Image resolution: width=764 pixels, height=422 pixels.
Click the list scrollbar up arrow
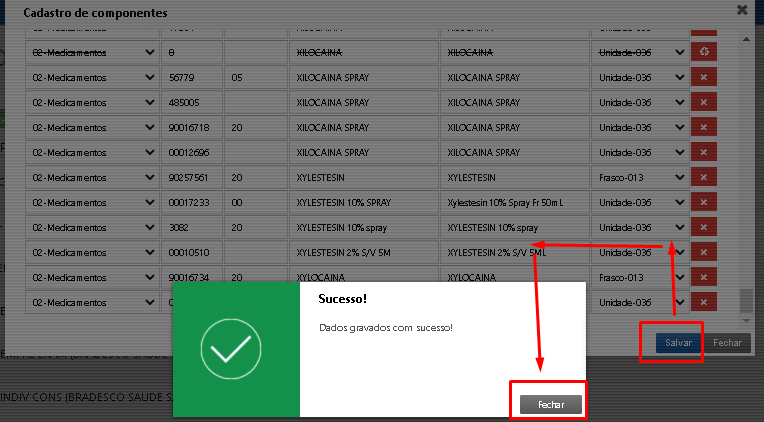(746, 39)
